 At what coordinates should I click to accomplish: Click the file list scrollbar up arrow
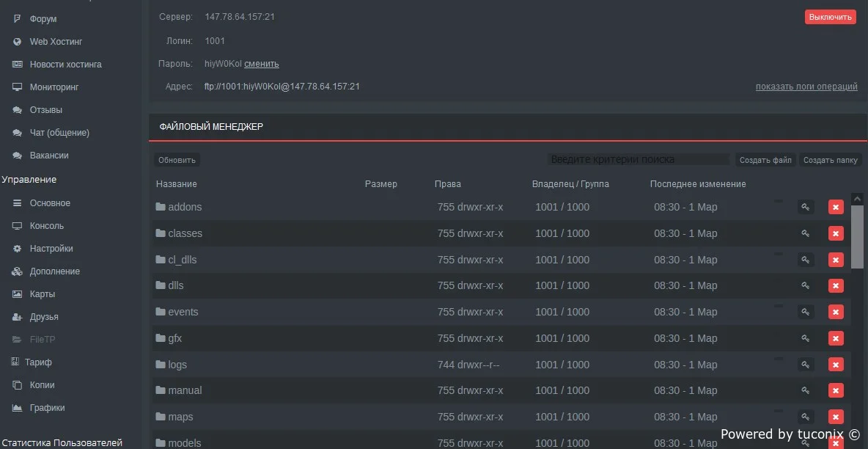858,198
